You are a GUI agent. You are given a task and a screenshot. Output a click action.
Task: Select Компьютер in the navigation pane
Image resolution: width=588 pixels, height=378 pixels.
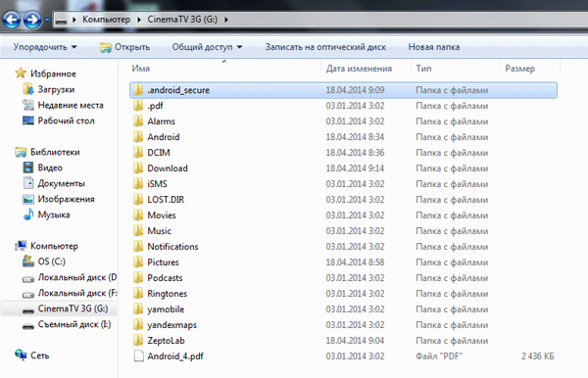click(54, 246)
